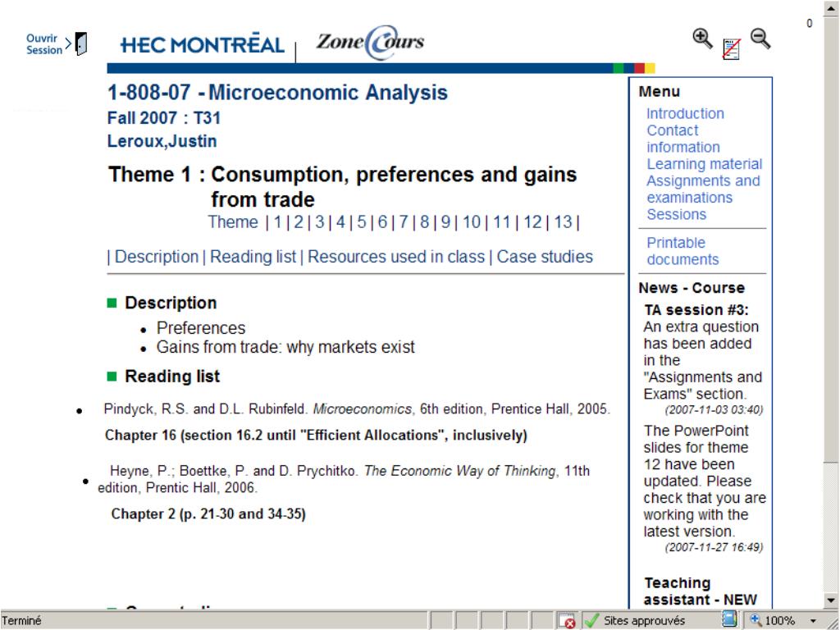This screenshot has width=840, height=630.
Task: Click the zoom in magnifier icon
Action: pos(702,39)
